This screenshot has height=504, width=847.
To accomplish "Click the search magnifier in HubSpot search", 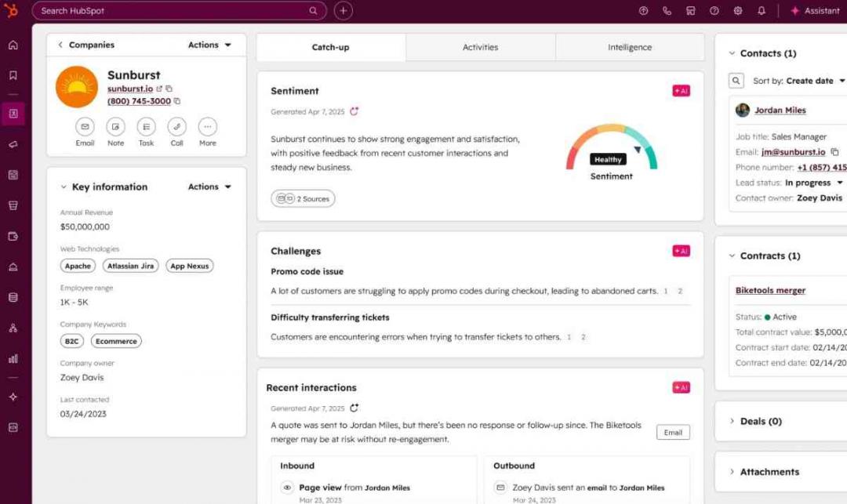I will click(x=313, y=11).
